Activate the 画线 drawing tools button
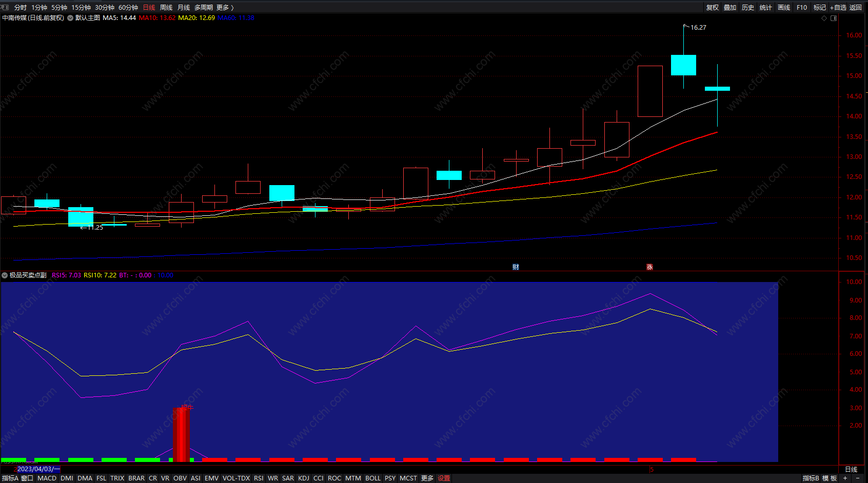The height and width of the screenshot is (483, 868). click(x=784, y=7)
